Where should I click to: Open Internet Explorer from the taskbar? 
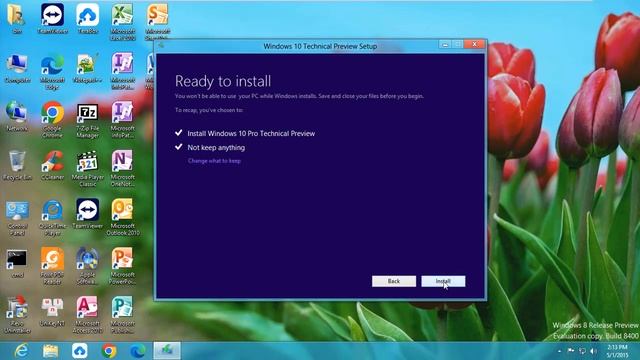[x=21, y=351]
